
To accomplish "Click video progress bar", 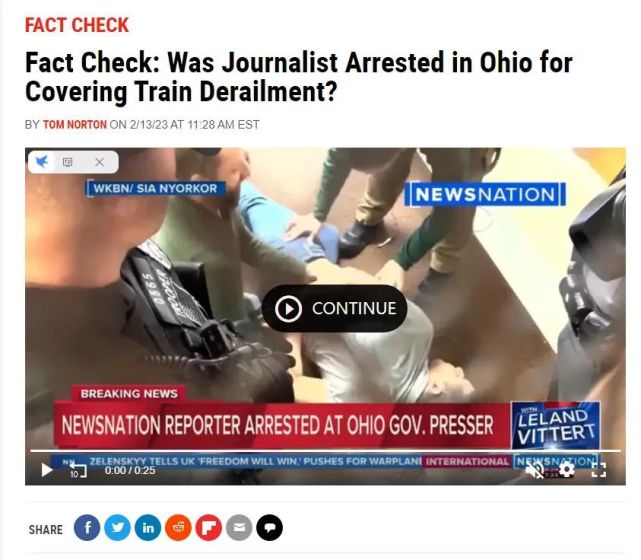I will (325, 451).
